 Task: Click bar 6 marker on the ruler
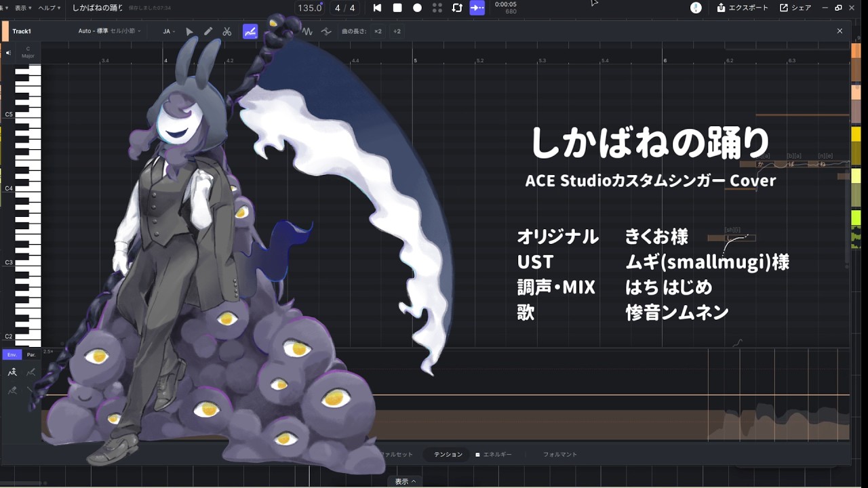[x=665, y=60]
